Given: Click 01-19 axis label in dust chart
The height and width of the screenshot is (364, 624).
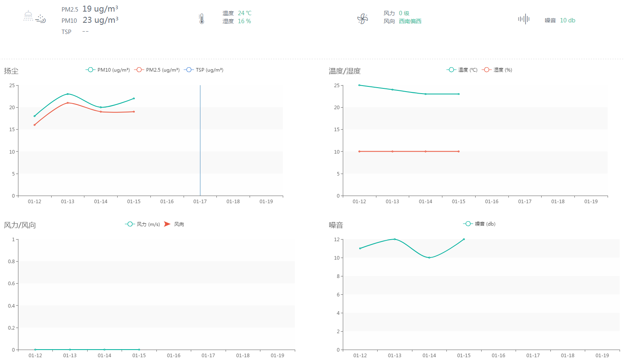Looking at the screenshot, I should click(266, 202).
